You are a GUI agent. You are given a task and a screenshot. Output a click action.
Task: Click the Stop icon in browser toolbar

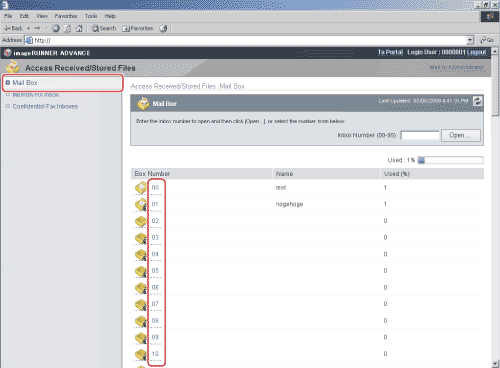56,28
